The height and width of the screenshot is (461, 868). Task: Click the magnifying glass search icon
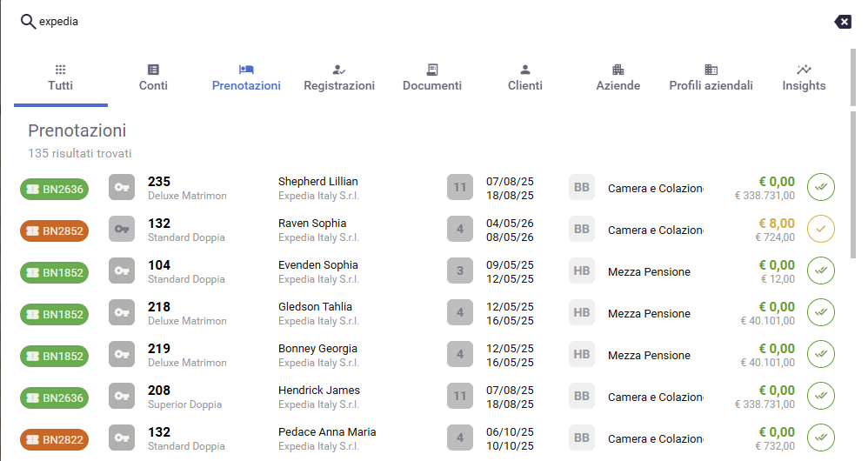tap(28, 22)
